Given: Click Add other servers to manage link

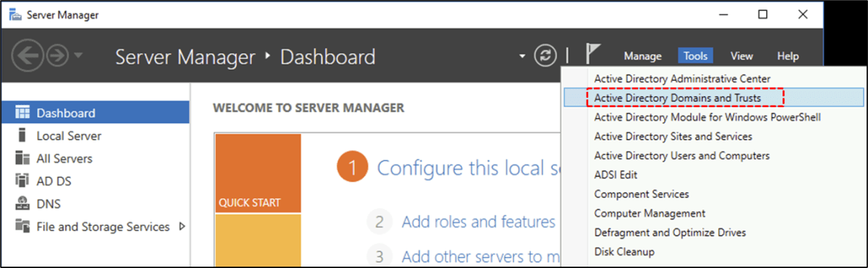Looking at the screenshot, I should (481, 256).
